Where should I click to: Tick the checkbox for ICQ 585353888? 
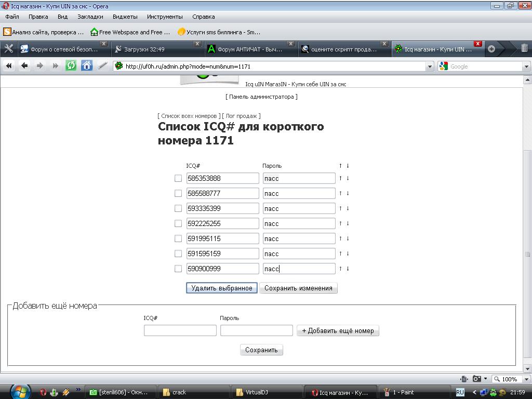click(x=178, y=178)
